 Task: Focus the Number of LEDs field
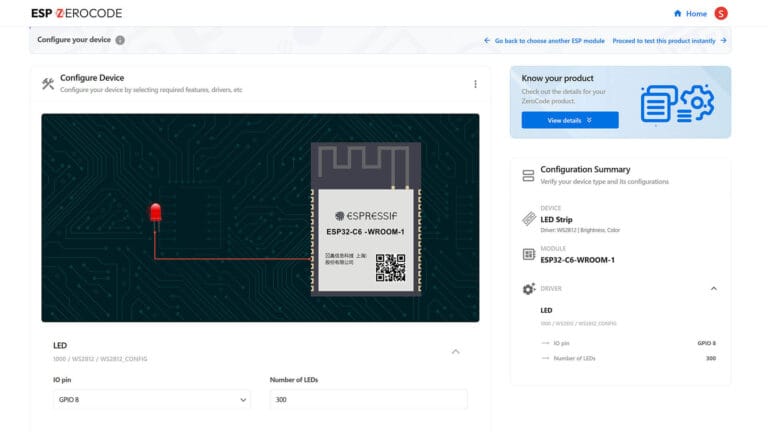click(x=368, y=399)
